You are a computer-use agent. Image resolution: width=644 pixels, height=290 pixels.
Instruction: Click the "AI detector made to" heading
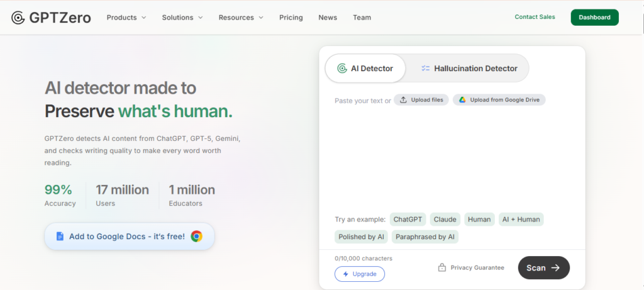tap(120, 87)
